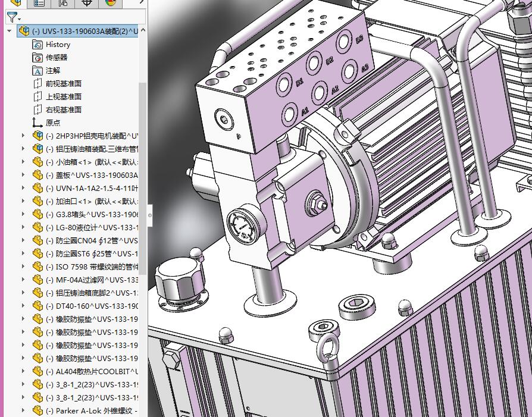Screen dimensions: 532x417
Task: Click the part icon beside MF-04A过滤网
Action: point(37,280)
